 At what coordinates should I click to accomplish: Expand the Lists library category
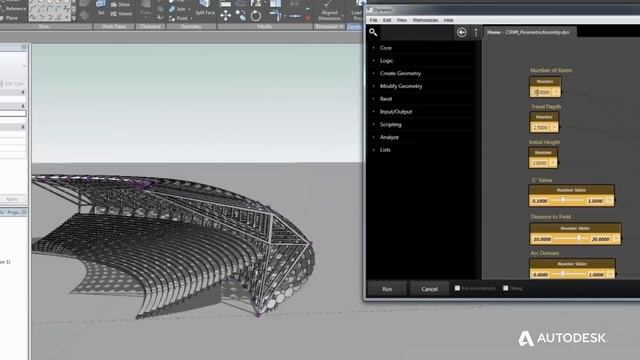click(x=385, y=150)
